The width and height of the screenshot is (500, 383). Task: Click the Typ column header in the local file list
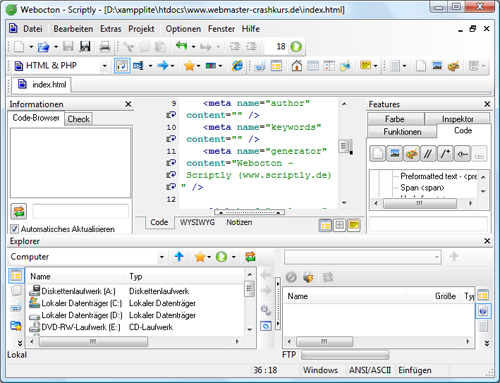(x=185, y=276)
